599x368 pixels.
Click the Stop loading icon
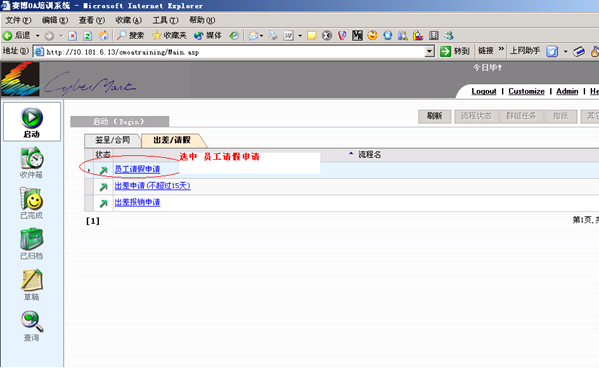(73, 36)
